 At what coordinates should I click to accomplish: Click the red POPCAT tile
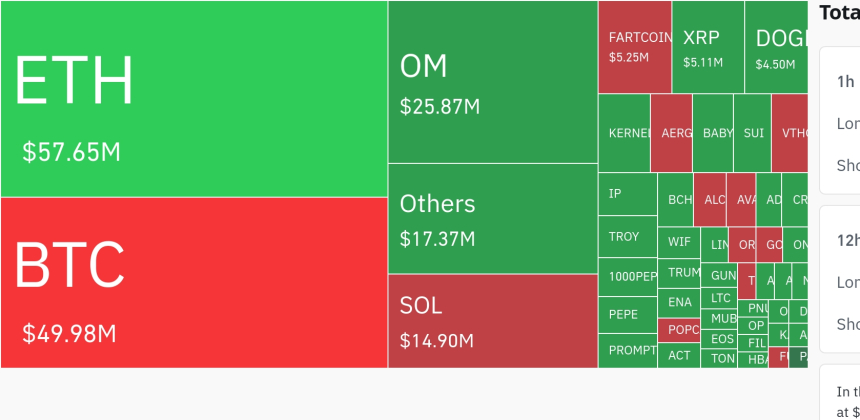click(678, 329)
